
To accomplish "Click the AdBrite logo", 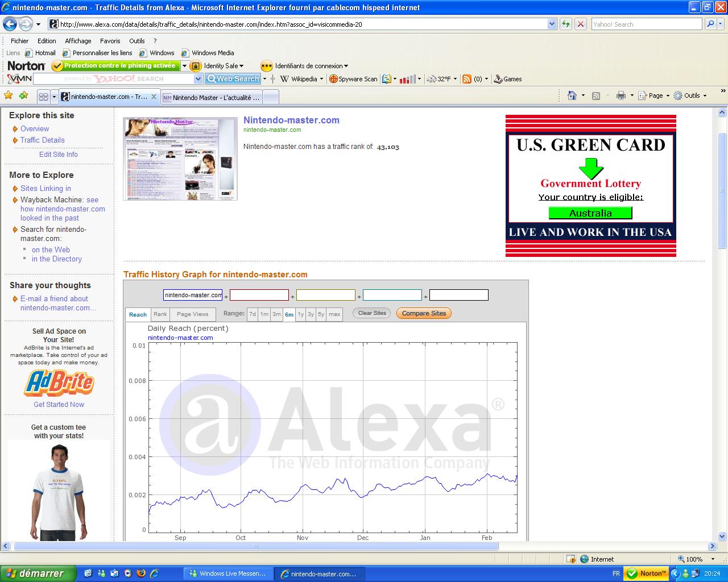I will coord(59,383).
